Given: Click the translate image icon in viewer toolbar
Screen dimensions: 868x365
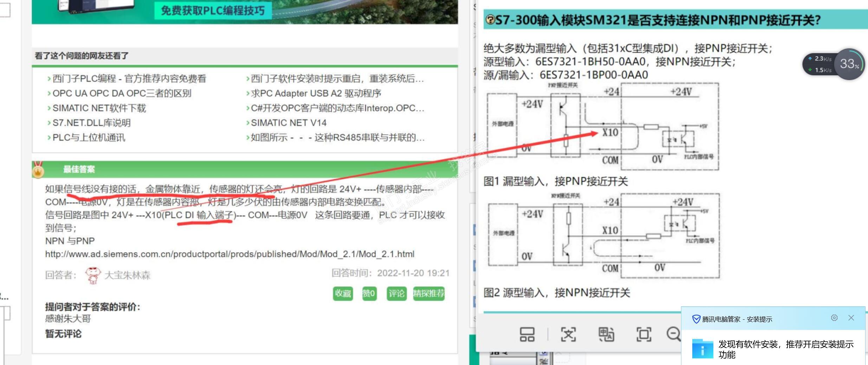Looking at the screenshot, I should pos(606,334).
